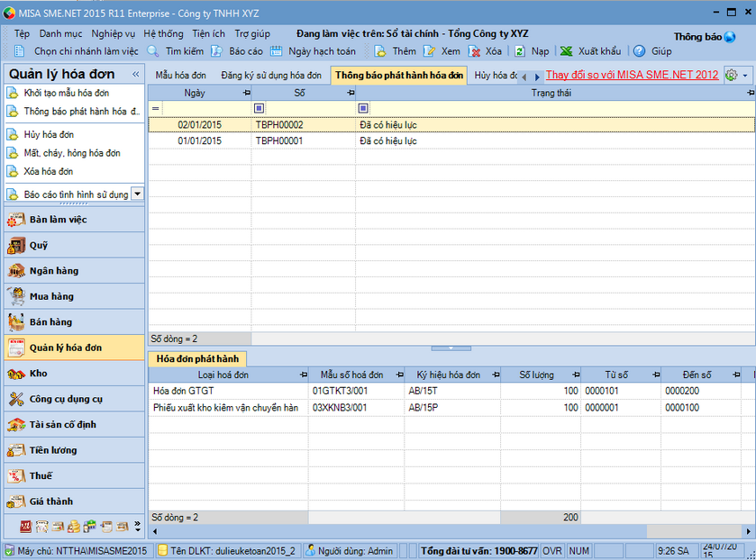Click the Tìm kiếm magnifier icon
Screen dimensions: 756x560
(x=153, y=51)
